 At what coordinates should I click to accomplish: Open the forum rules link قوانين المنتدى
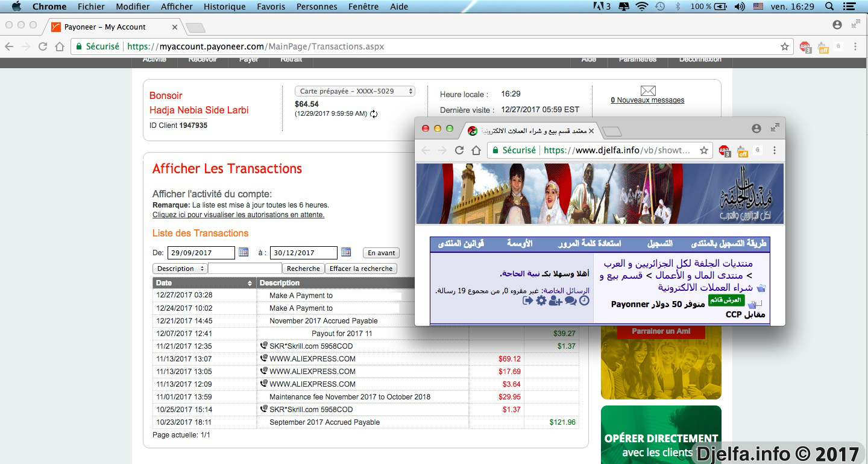coord(461,244)
